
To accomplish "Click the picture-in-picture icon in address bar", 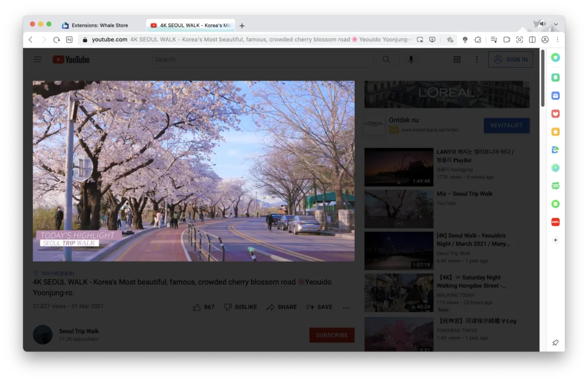I will point(420,40).
